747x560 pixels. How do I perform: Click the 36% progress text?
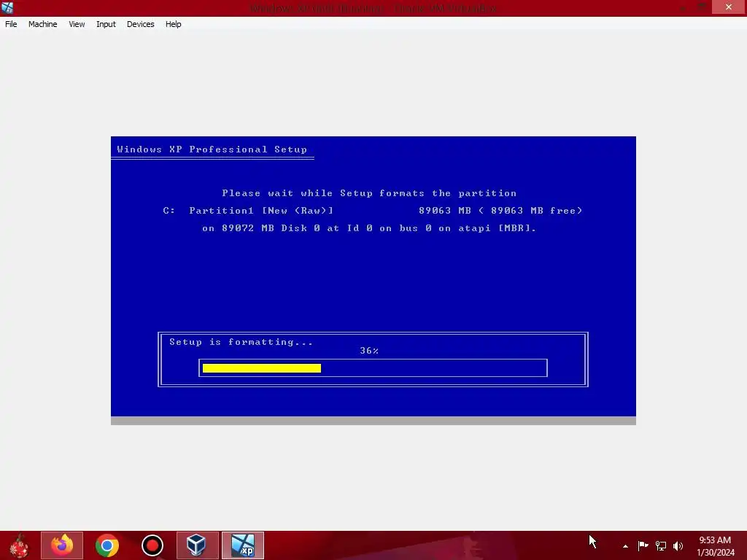point(369,351)
